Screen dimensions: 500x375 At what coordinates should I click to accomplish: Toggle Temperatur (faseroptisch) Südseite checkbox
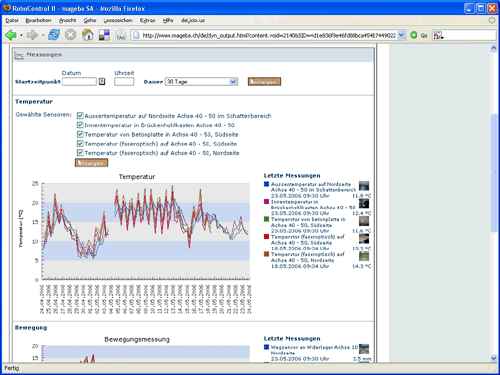(80, 144)
